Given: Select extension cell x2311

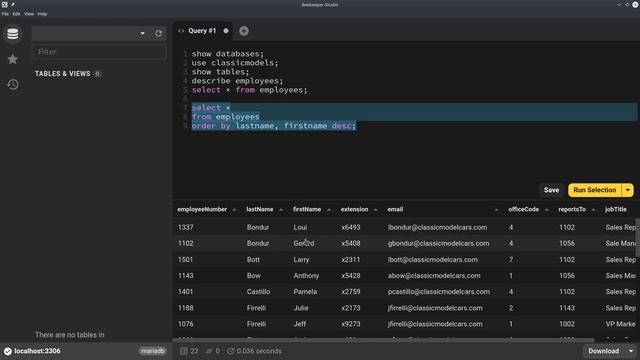Looking at the screenshot, I should pyautogui.click(x=351, y=260).
